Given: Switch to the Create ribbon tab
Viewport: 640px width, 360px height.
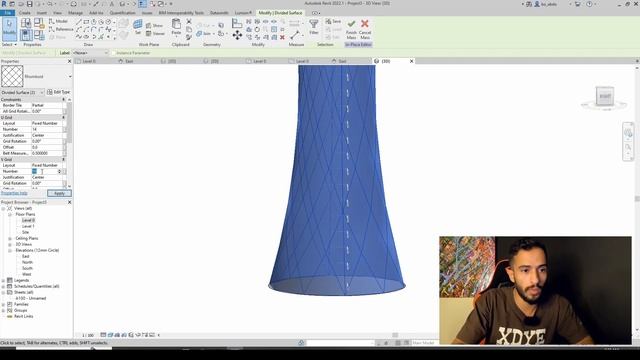Looking at the screenshot, I should [24, 13].
